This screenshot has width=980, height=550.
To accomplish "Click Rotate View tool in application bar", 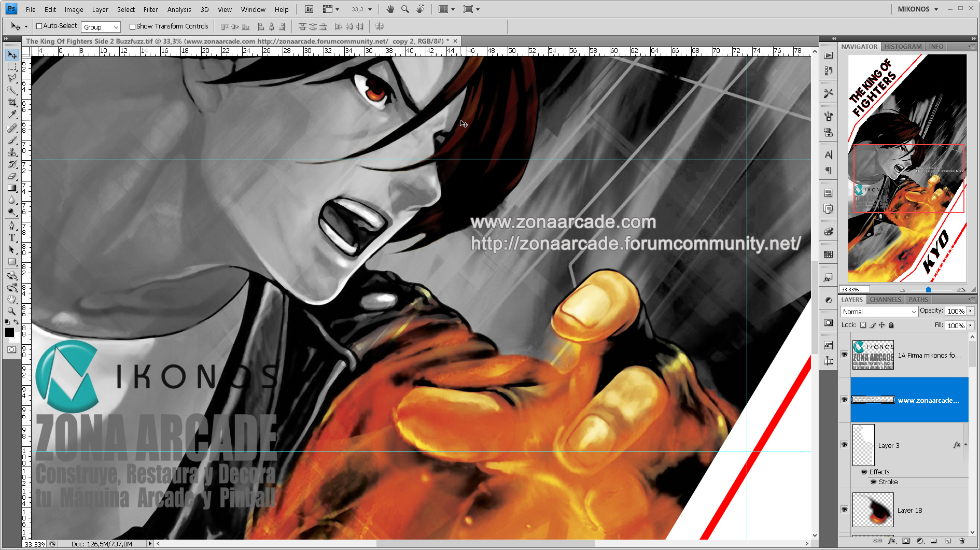I will click(x=421, y=9).
